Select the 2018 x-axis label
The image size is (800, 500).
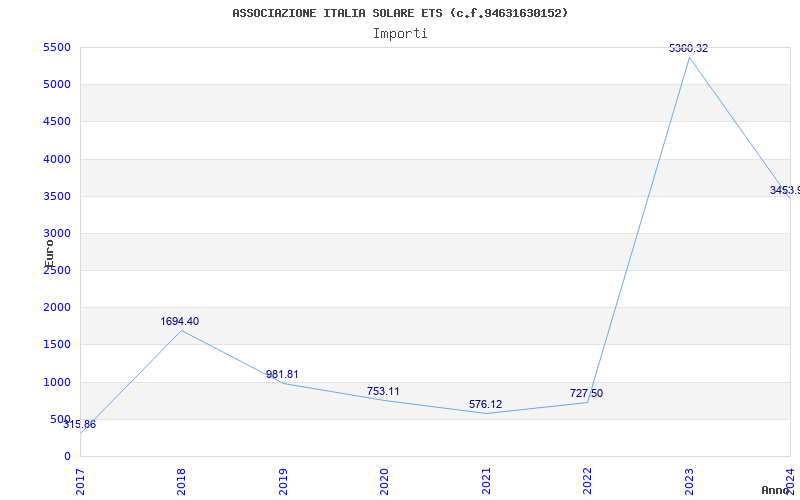click(x=181, y=481)
